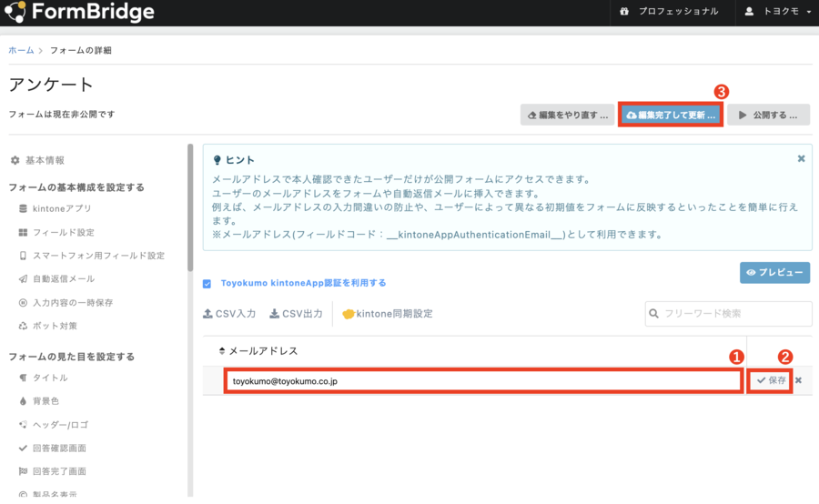Image resolution: width=819 pixels, height=504 pixels.
Task: Open 自動返信メール menu item
Action: coord(56,279)
